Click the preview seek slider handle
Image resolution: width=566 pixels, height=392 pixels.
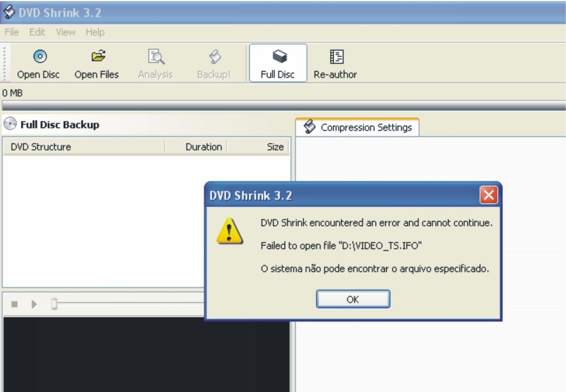54,304
